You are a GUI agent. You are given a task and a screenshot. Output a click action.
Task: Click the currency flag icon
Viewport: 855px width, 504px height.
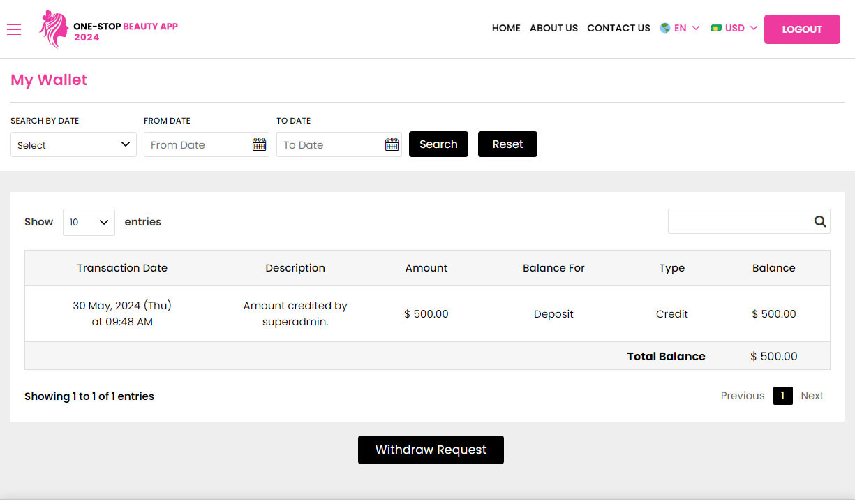(715, 28)
